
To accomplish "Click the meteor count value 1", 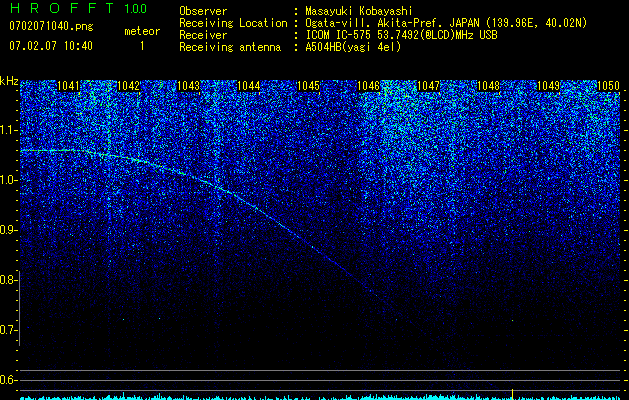I will coord(142,46).
